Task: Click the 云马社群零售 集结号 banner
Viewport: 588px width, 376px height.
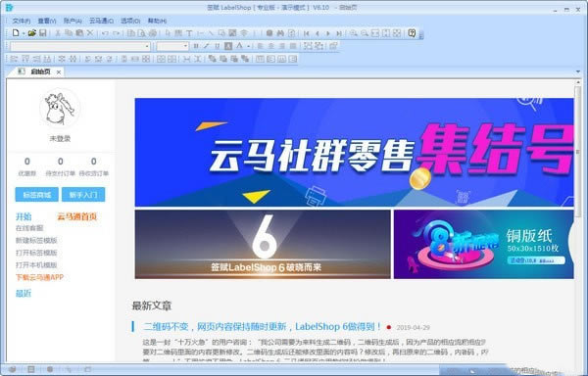Action: [355, 152]
